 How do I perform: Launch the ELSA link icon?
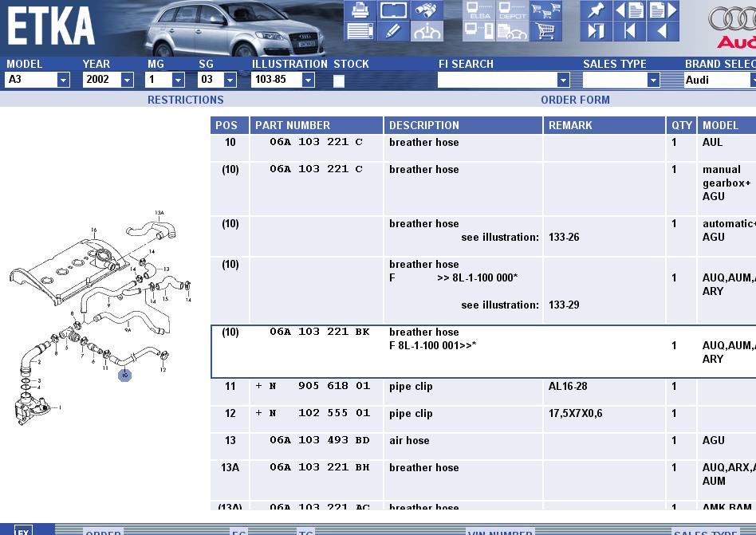pyautogui.click(x=478, y=10)
